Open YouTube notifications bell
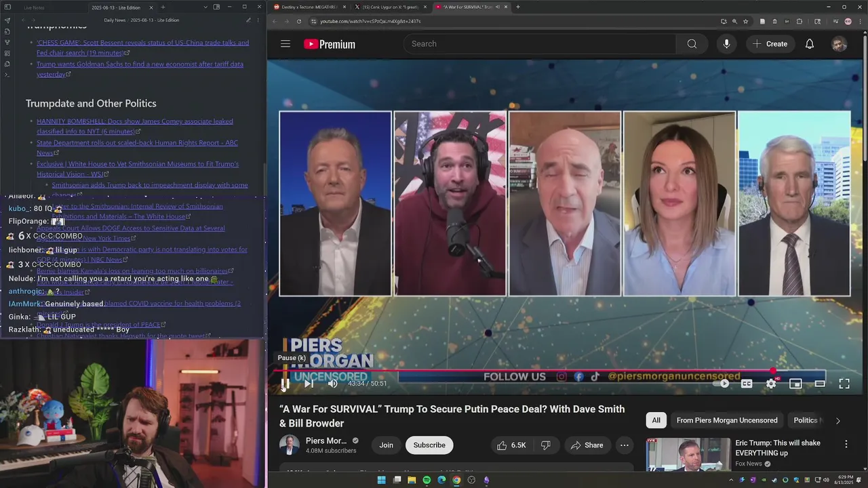The height and width of the screenshot is (488, 868). pyautogui.click(x=810, y=44)
